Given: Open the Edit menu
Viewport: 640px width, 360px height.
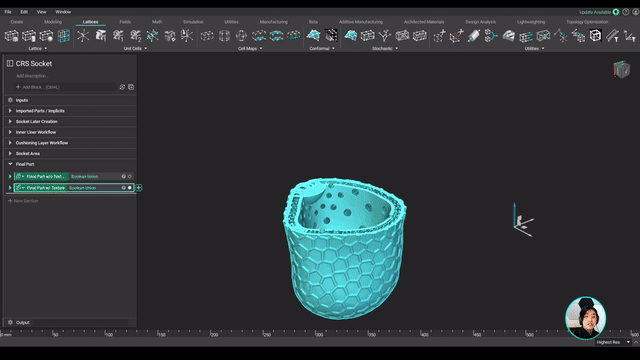Looking at the screenshot, I should (x=24, y=12).
